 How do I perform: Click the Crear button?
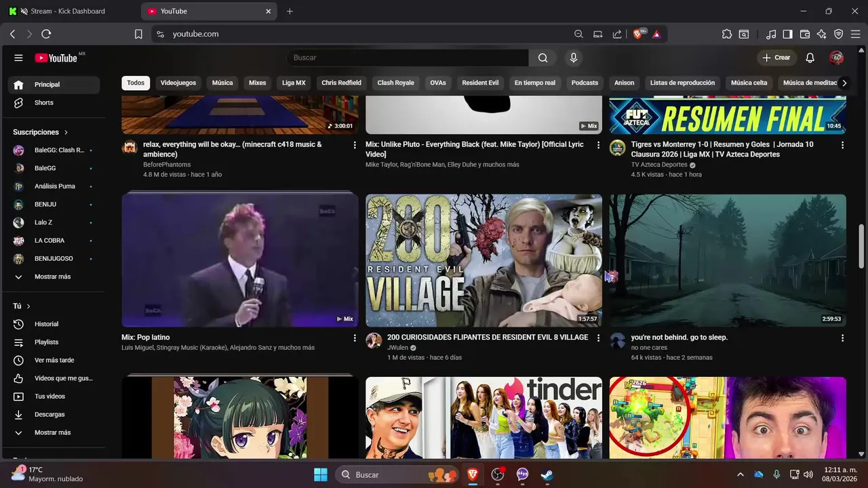tap(776, 58)
